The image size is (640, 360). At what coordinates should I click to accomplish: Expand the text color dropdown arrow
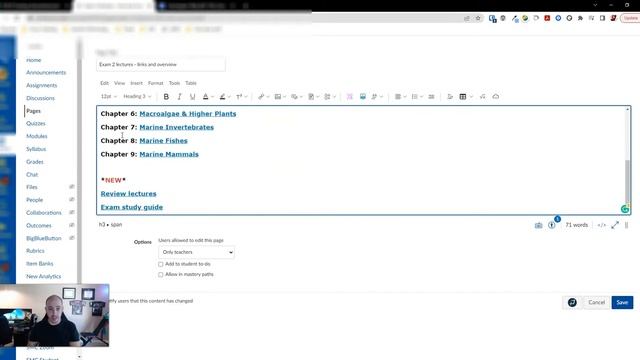[213, 97]
